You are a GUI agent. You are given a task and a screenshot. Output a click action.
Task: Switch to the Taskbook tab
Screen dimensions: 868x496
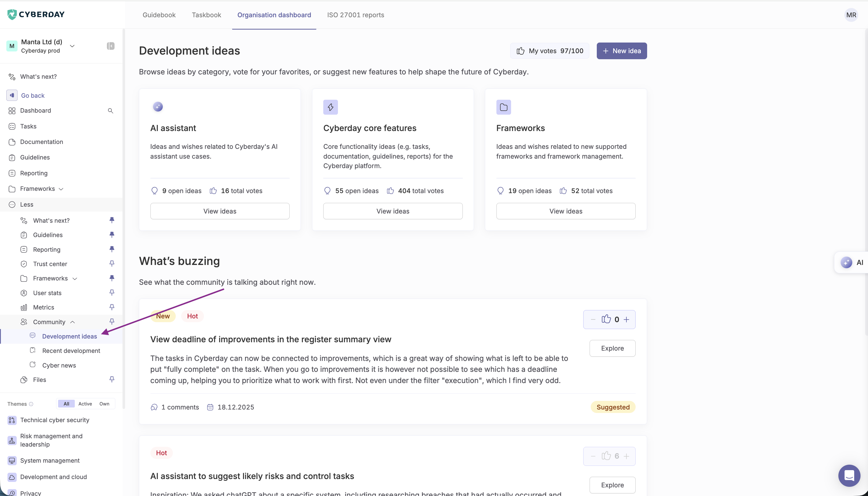point(206,15)
